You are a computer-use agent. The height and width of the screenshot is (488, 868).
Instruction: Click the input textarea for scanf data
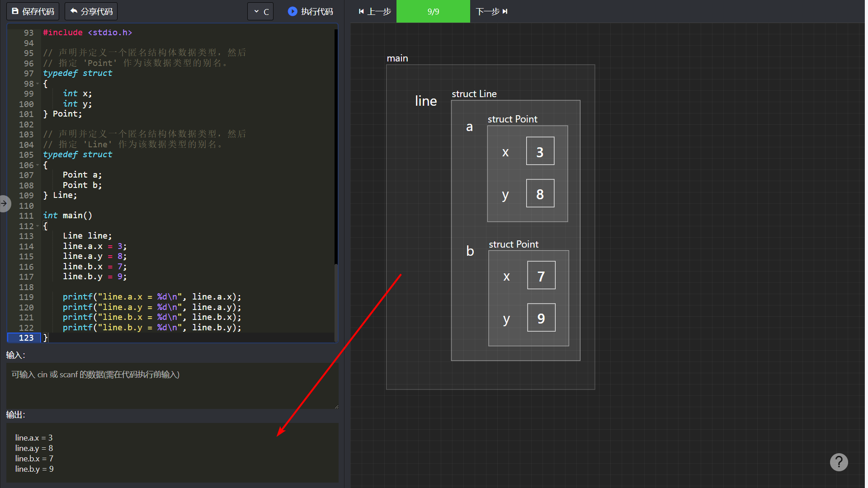(172, 386)
